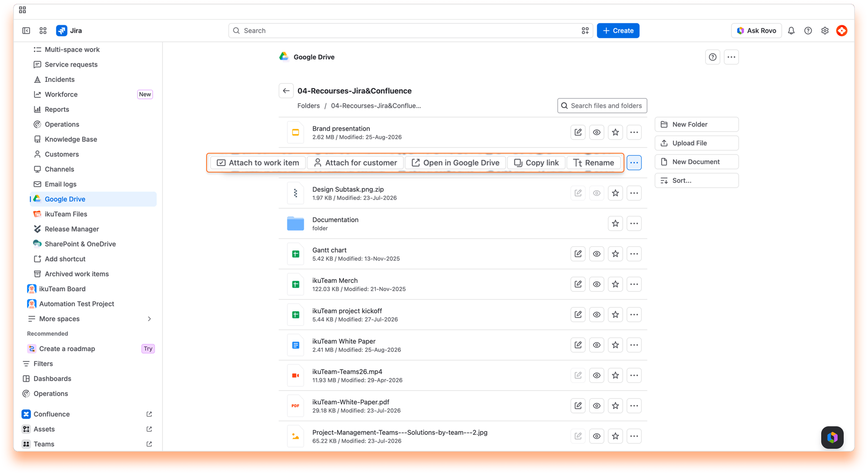This screenshot has width=868, height=474.
Task: Edit the Gantt chart file
Action: coord(578,254)
